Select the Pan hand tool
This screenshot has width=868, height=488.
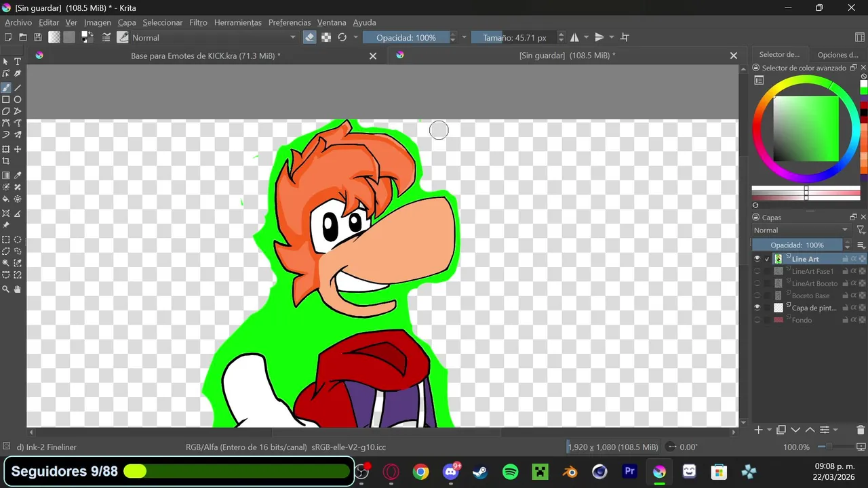(18, 289)
